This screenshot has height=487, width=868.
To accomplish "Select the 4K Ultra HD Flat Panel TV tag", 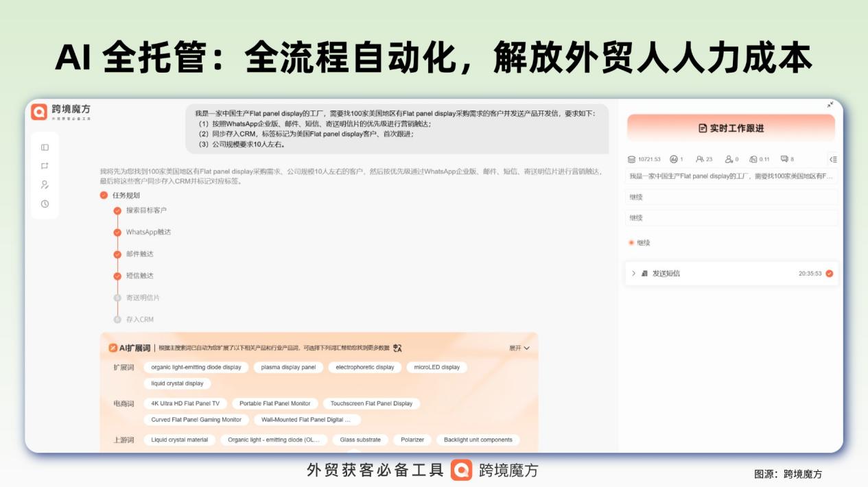I will [x=185, y=404].
